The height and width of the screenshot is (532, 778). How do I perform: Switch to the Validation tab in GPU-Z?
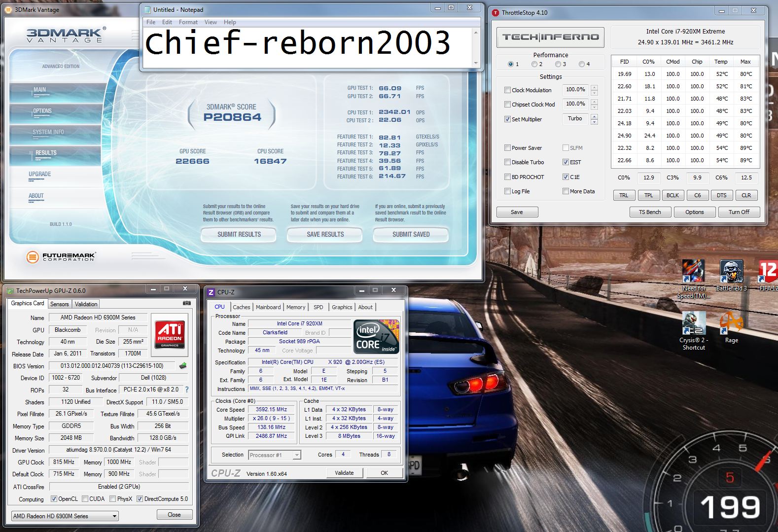point(86,304)
